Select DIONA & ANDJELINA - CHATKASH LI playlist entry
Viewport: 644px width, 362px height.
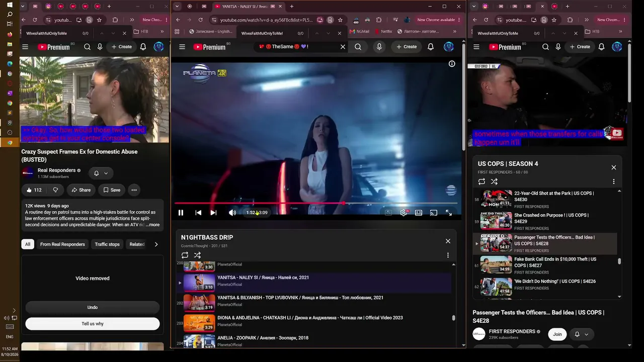[314, 323]
